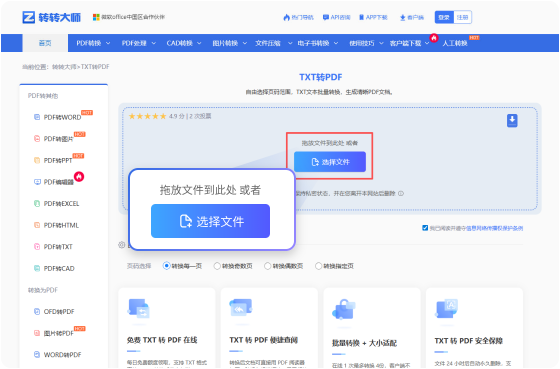Click the 注册 button
Screen dimensions: 560x369
(462, 17)
